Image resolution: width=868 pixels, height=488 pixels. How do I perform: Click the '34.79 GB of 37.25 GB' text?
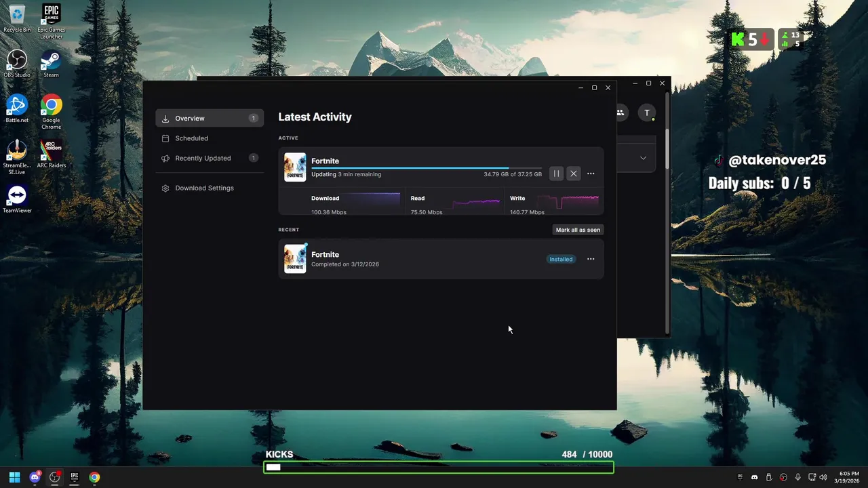[x=513, y=174]
